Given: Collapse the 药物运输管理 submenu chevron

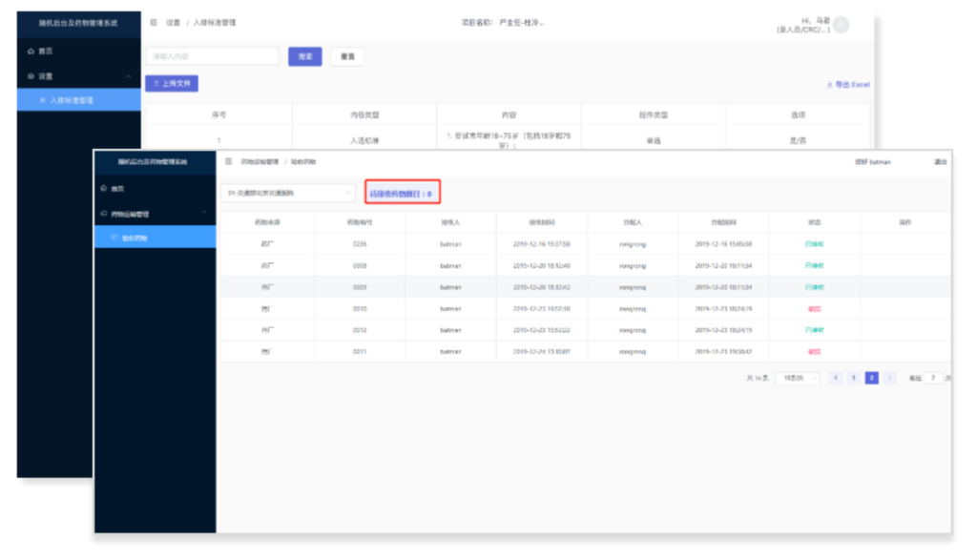Looking at the screenshot, I should pyautogui.click(x=205, y=215).
